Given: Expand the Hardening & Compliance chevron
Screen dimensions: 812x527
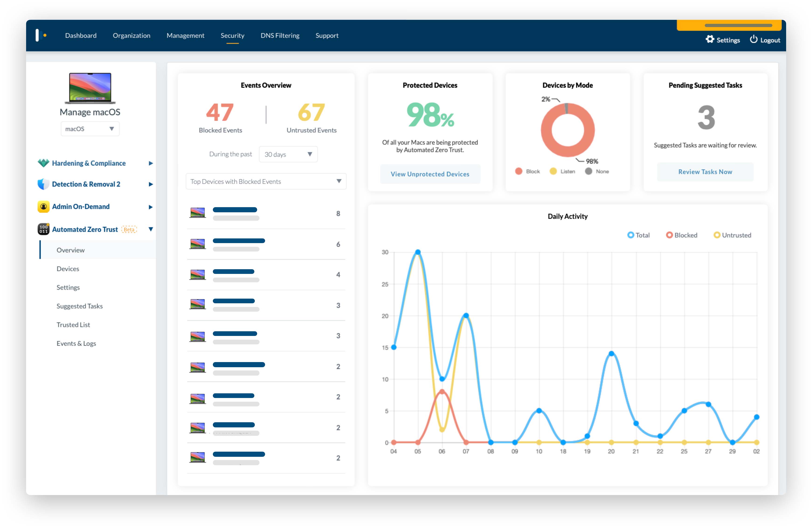Looking at the screenshot, I should [x=151, y=163].
